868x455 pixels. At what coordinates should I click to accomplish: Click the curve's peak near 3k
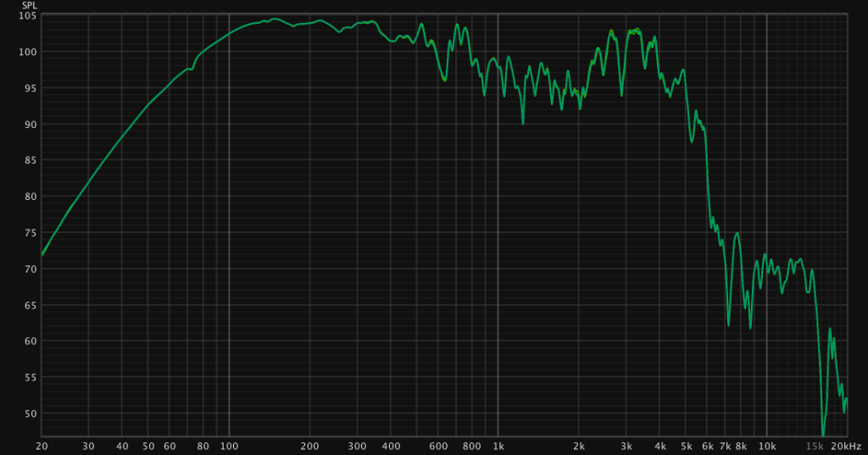[632, 30]
